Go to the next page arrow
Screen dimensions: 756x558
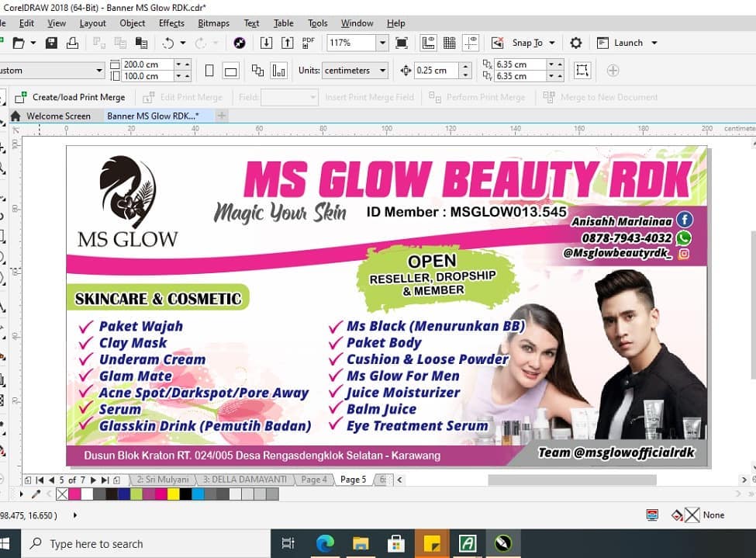[x=93, y=480]
